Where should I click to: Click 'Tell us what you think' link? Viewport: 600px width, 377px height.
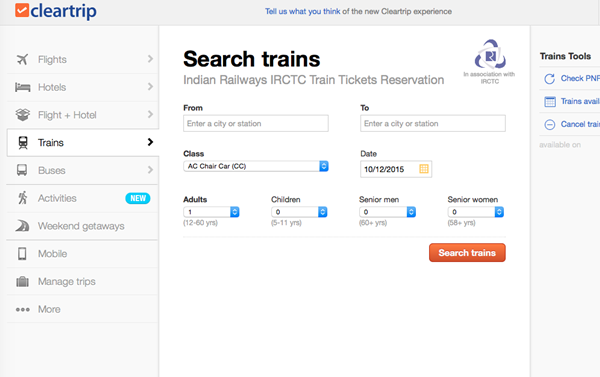[303, 11]
